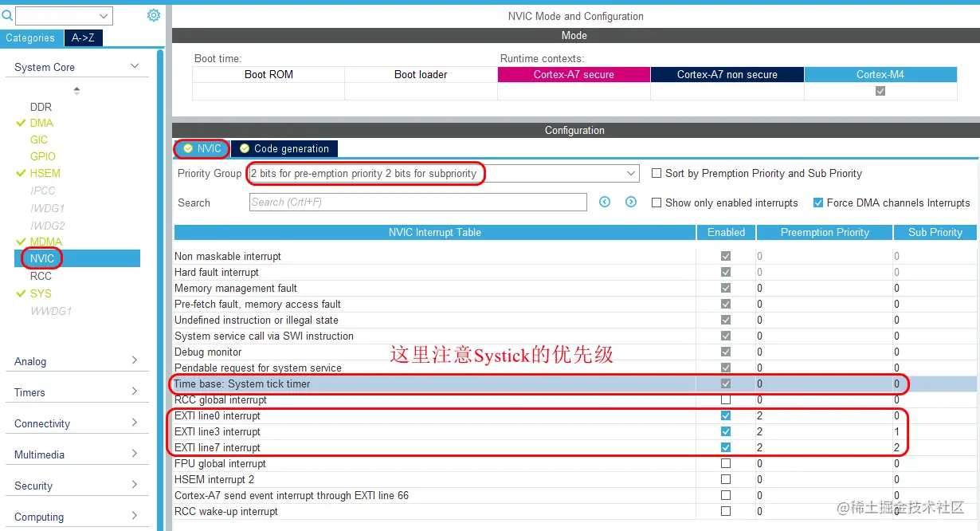Switch to the Categories tab
Screen dimensions: 980x531
pos(31,37)
